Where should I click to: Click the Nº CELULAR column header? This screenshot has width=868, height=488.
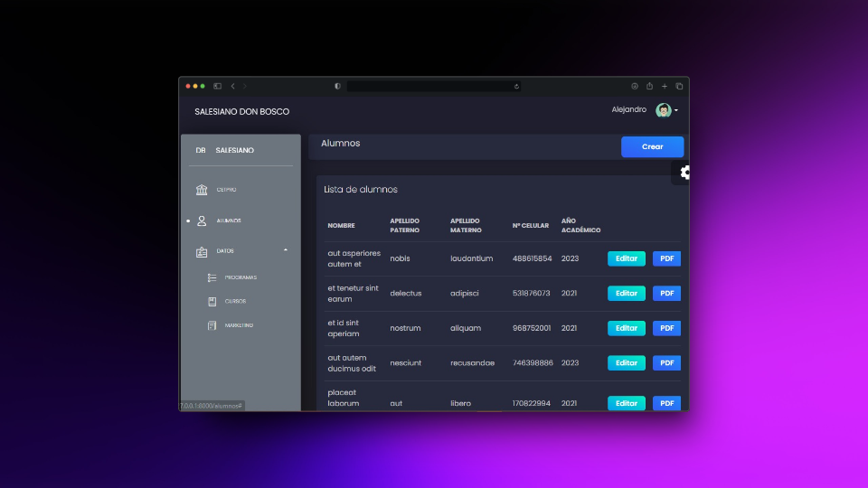click(x=531, y=226)
